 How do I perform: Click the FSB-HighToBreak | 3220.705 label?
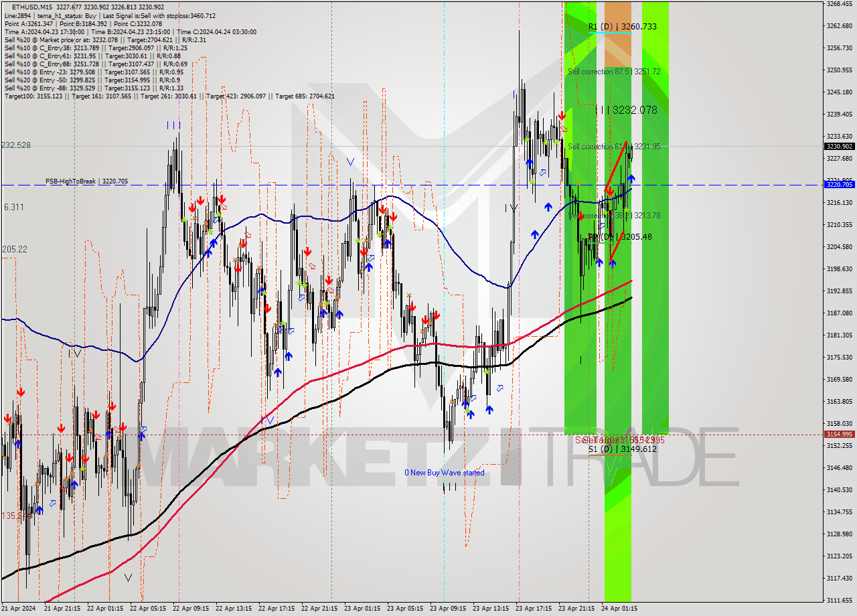86,181
